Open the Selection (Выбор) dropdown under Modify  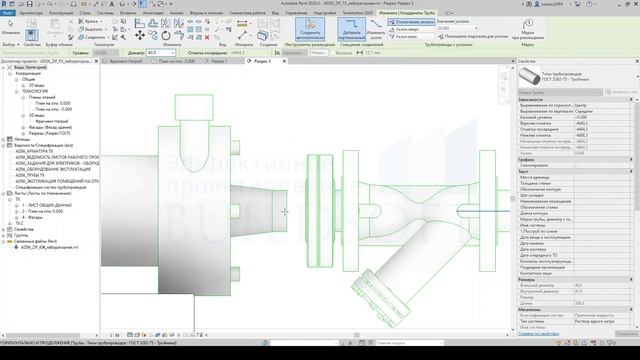11,44
